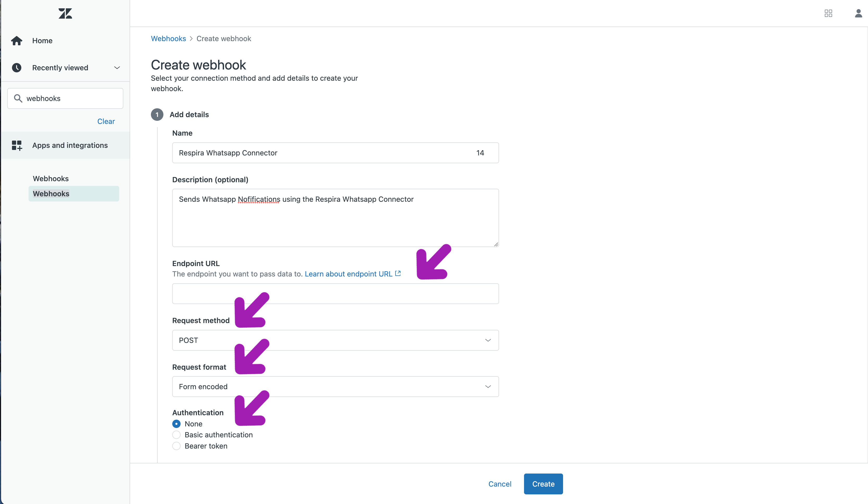Viewport: 868px width, 504px height.
Task: Click the Zendesk logo icon
Action: pyautogui.click(x=65, y=14)
